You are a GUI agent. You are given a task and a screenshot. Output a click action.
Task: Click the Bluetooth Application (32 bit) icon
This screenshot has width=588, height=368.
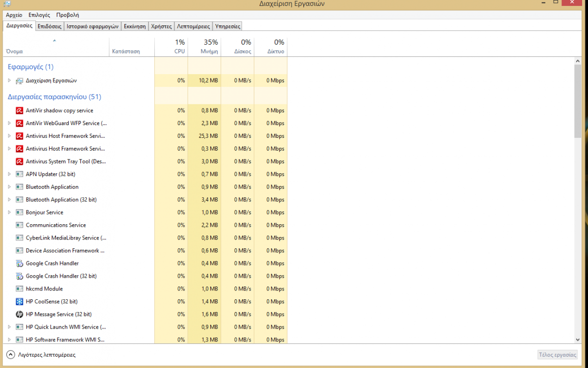tap(20, 200)
